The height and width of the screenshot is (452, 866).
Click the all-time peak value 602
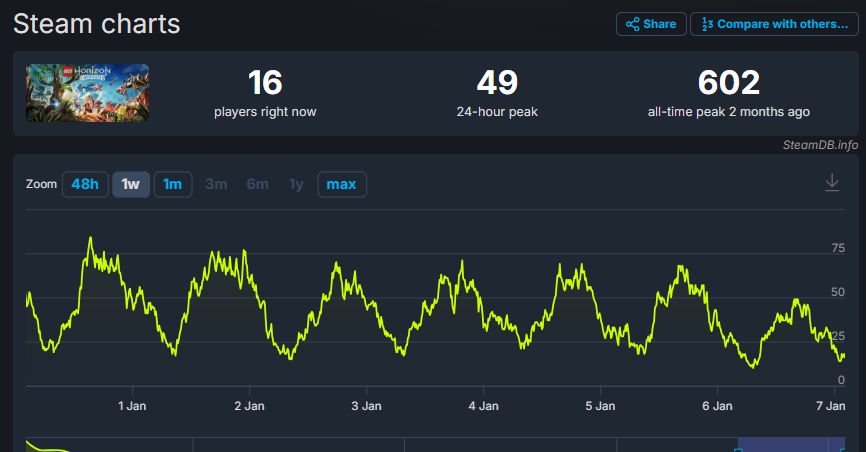click(x=728, y=83)
